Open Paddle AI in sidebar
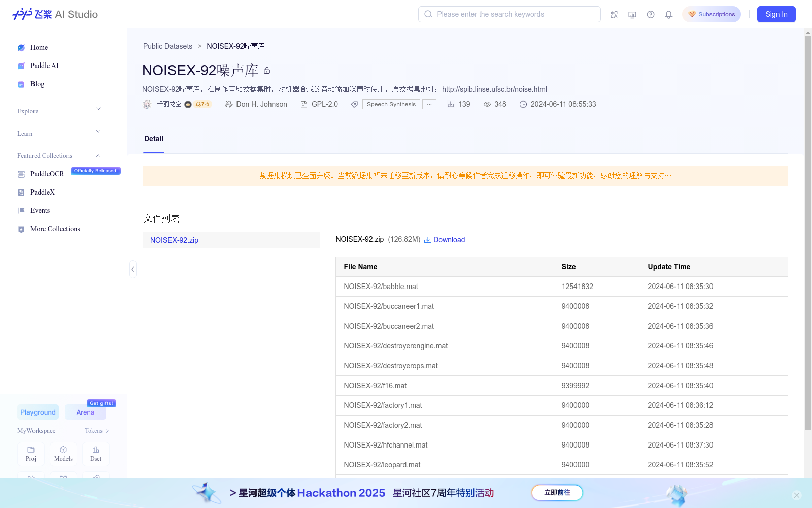Screen dimensions: 812x508 45,66
